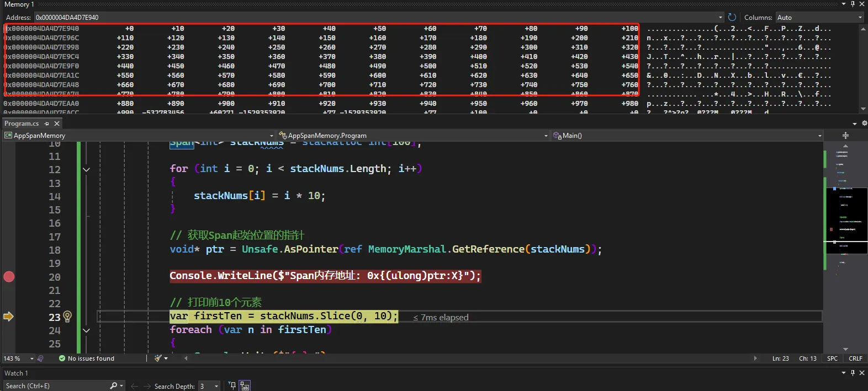Pin the Memory 1 window
Viewport: 868px width, 391px height.
click(x=853, y=4)
